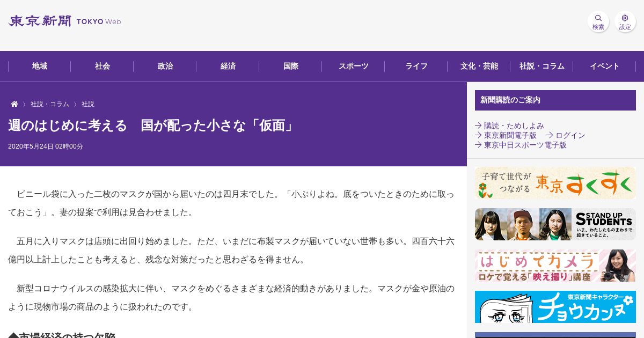Open the 検索 search icon button

(598, 21)
